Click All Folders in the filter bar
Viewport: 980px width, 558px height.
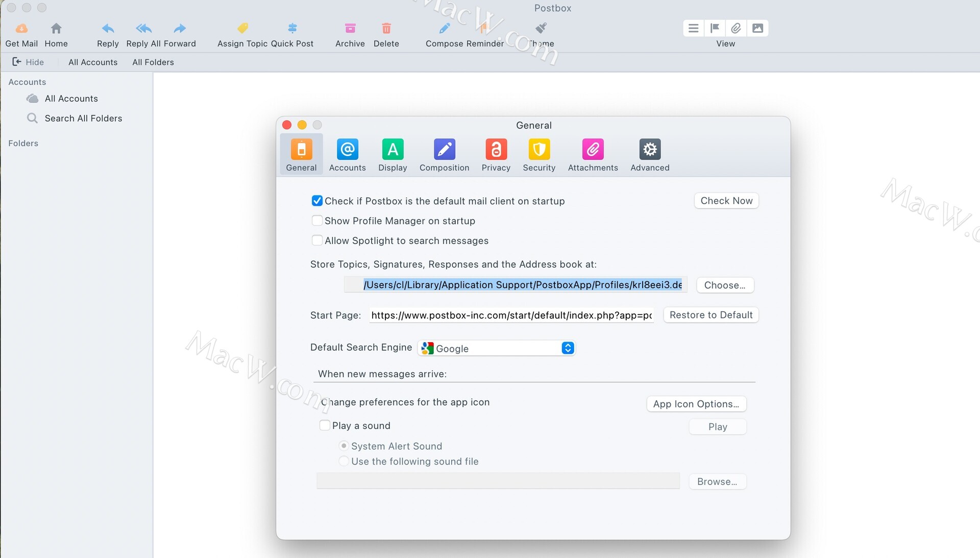153,62
